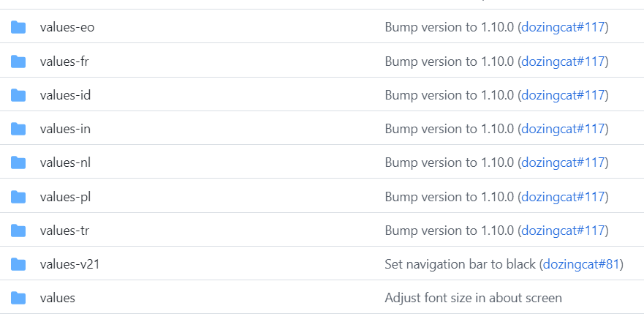Open dozingcat#117 link in values-tr row

(563, 231)
